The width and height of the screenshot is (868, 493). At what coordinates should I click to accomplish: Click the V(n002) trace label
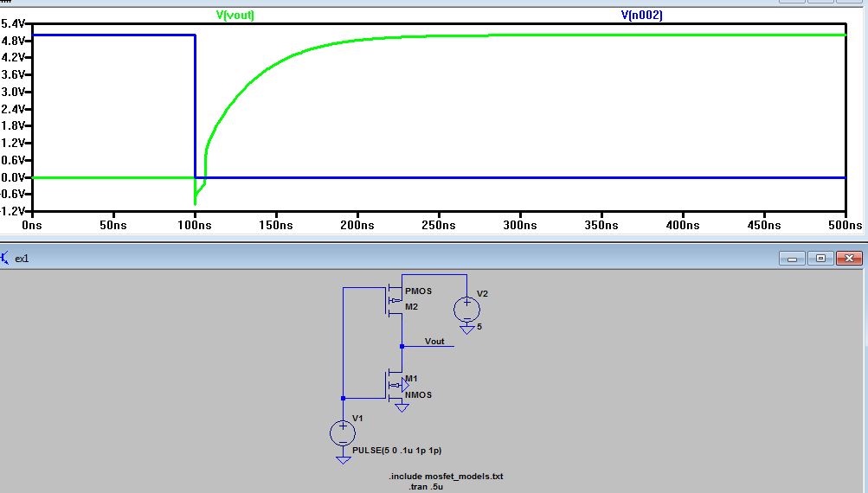pyautogui.click(x=641, y=16)
